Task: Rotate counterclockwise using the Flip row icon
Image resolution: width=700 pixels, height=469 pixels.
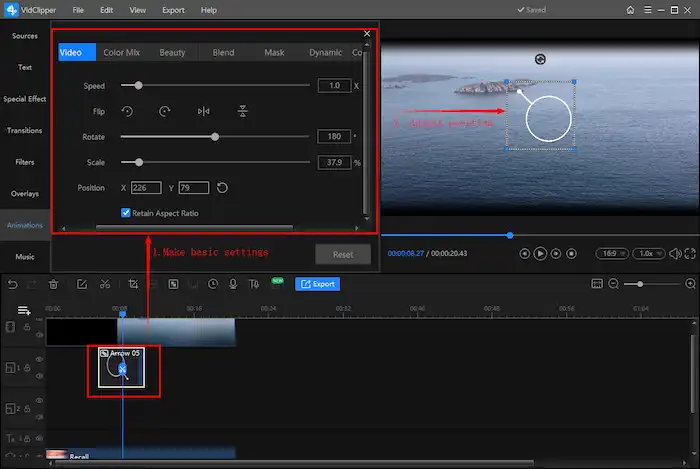Action: (128, 111)
